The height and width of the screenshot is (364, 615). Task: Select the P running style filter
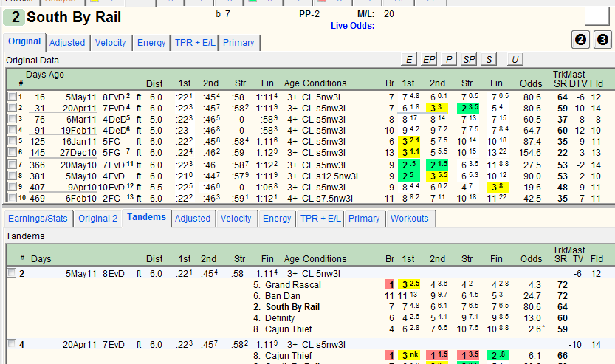tap(449, 59)
